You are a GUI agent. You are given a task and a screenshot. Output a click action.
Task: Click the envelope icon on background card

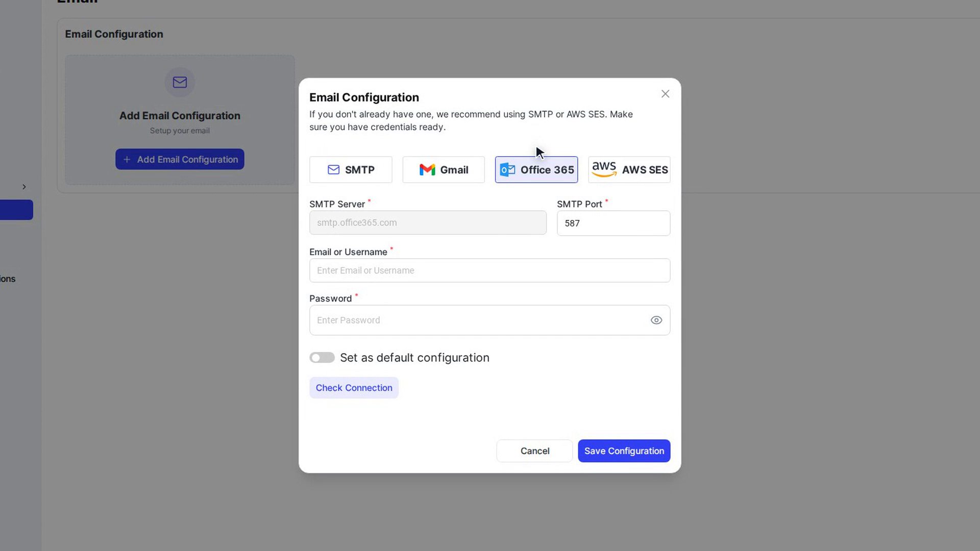180,82
